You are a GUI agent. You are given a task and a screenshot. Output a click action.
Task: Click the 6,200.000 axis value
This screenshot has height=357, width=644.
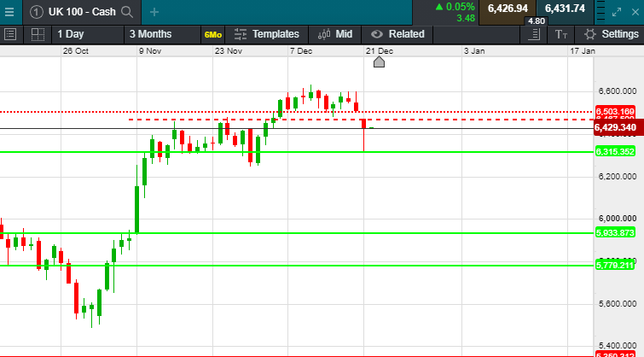618,177
